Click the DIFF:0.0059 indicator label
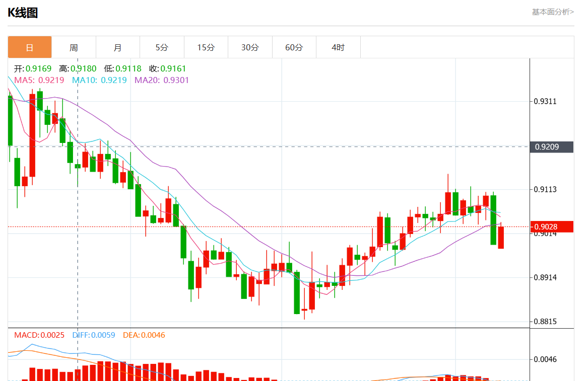 click(94, 335)
